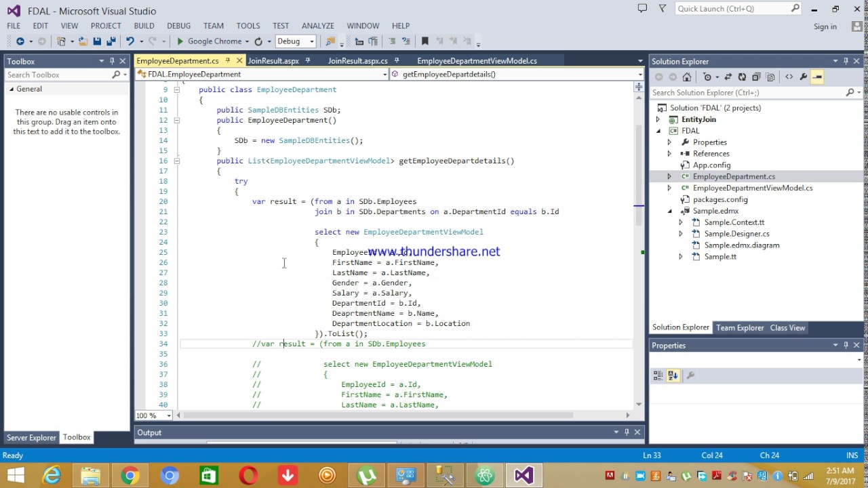Open Internet Explorer from the taskbar
The image size is (868, 488).
(x=52, y=476)
